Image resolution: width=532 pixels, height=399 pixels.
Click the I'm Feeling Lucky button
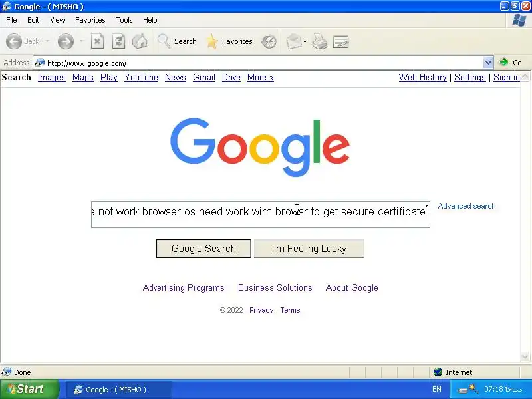(x=309, y=249)
